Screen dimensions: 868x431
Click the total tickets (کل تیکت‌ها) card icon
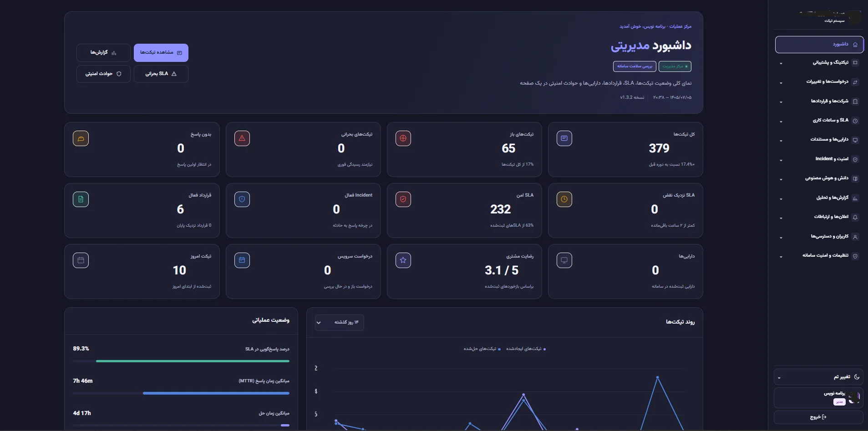564,138
